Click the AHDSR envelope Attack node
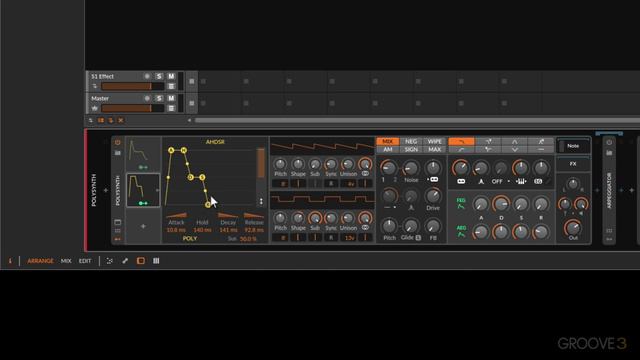The image size is (640, 360). point(171,150)
